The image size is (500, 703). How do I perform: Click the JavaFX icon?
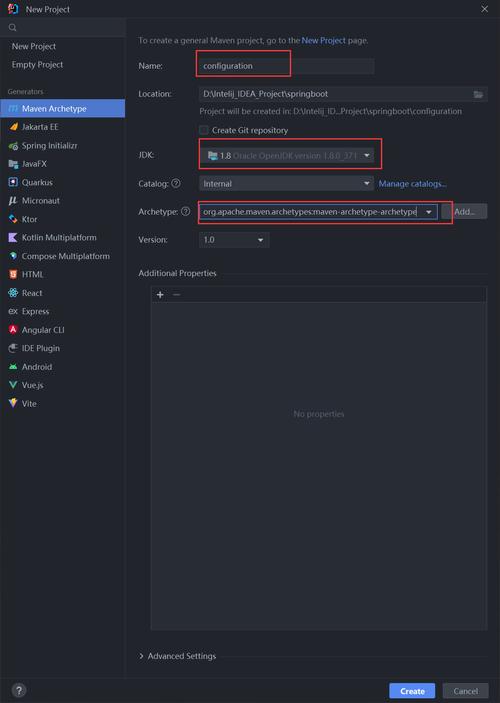(13, 164)
